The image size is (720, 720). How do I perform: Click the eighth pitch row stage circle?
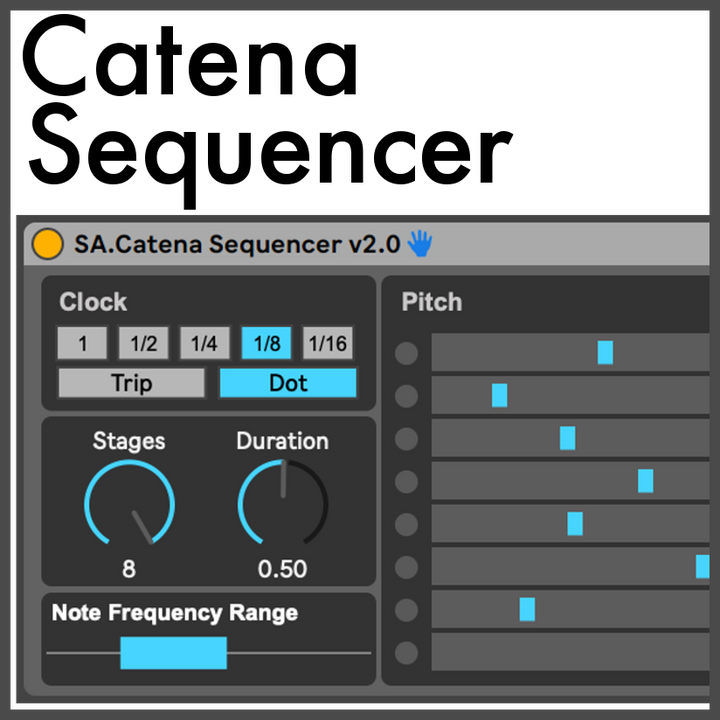406,653
